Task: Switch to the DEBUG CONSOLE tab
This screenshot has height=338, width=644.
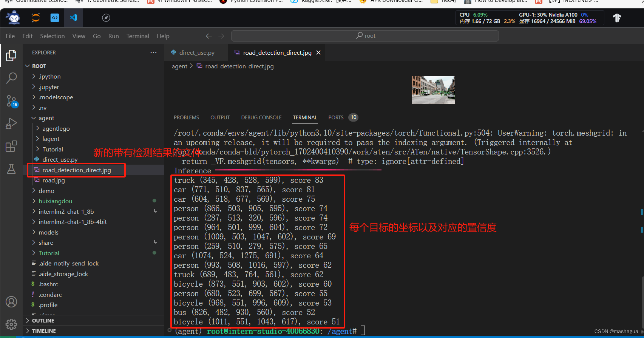Action: pos(261,117)
